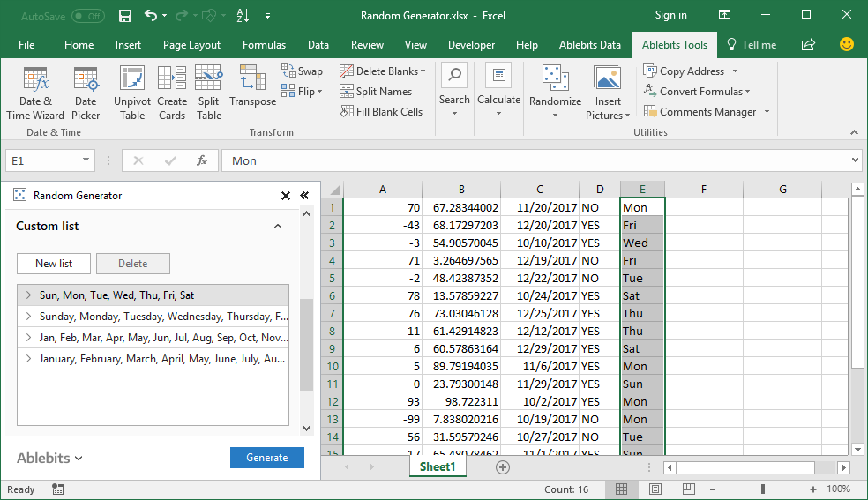
Task: Select column E header
Action: coord(642,190)
